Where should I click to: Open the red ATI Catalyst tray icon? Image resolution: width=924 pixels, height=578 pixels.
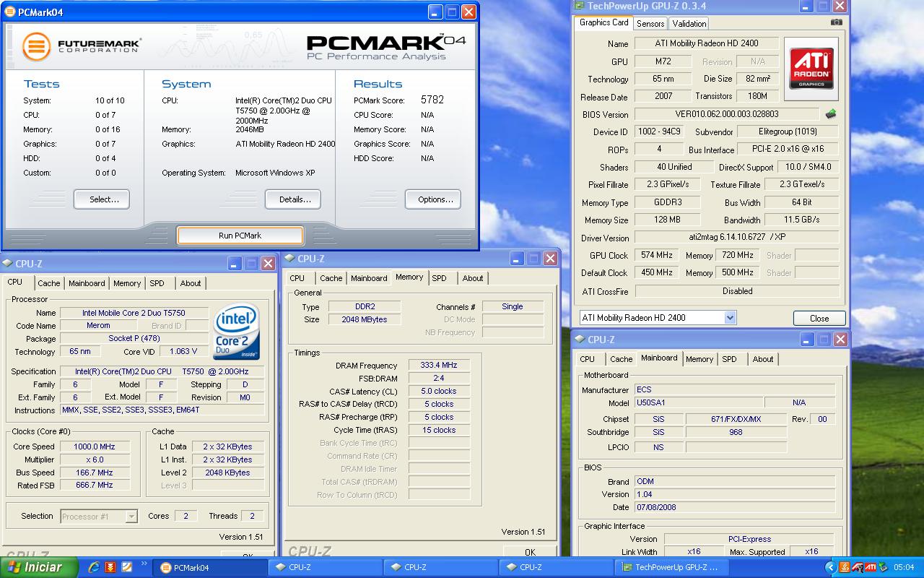(x=871, y=567)
